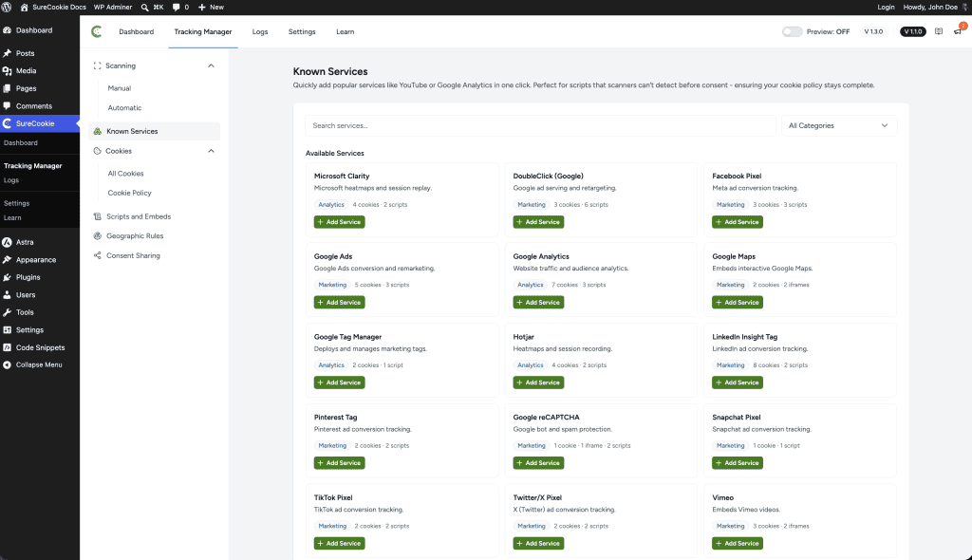Click the Dashboard gauge icon in sidebar
The width and height of the screenshot is (972, 560).
click(8, 30)
